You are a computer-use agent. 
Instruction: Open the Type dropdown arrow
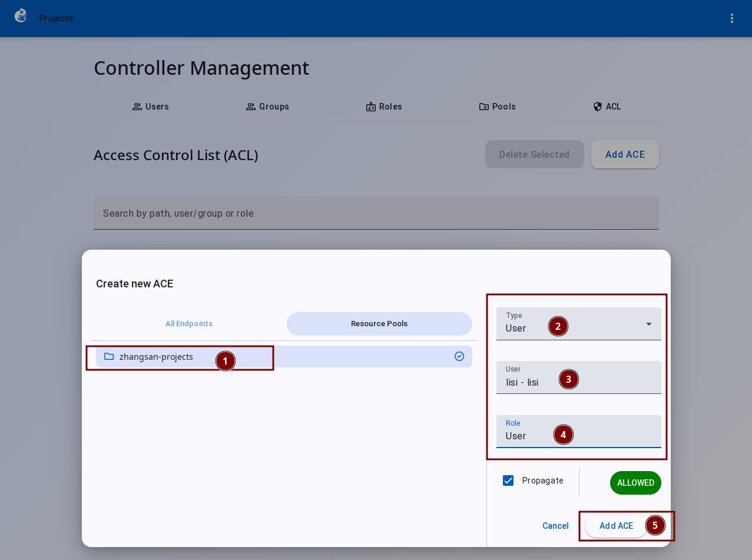click(649, 324)
